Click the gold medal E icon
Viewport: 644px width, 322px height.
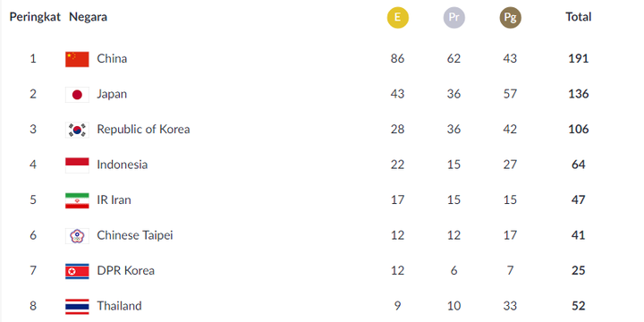397,18
